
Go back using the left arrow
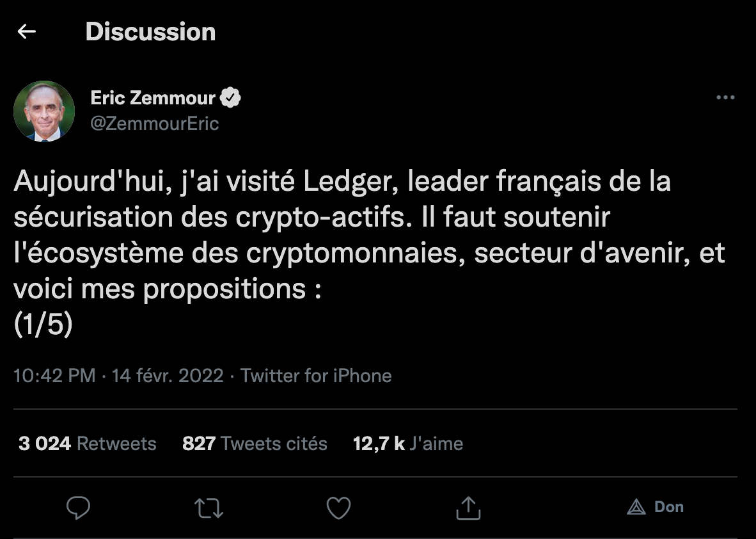pos(27,31)
